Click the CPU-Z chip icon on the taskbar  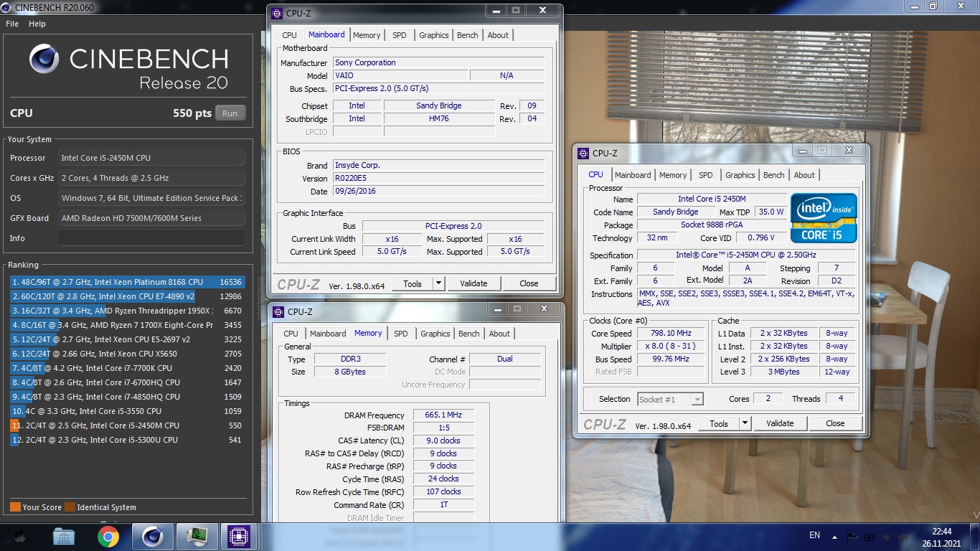click(238, 537)
